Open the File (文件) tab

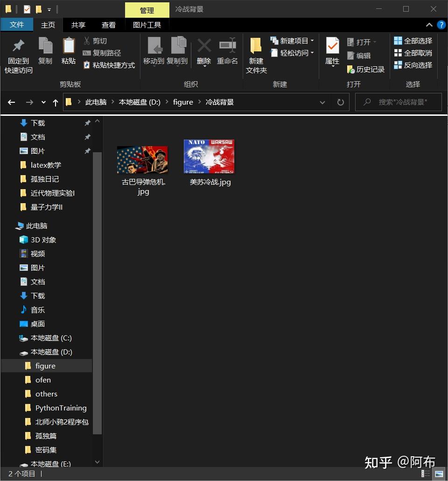pyautogui.click(x=16, y=25)
